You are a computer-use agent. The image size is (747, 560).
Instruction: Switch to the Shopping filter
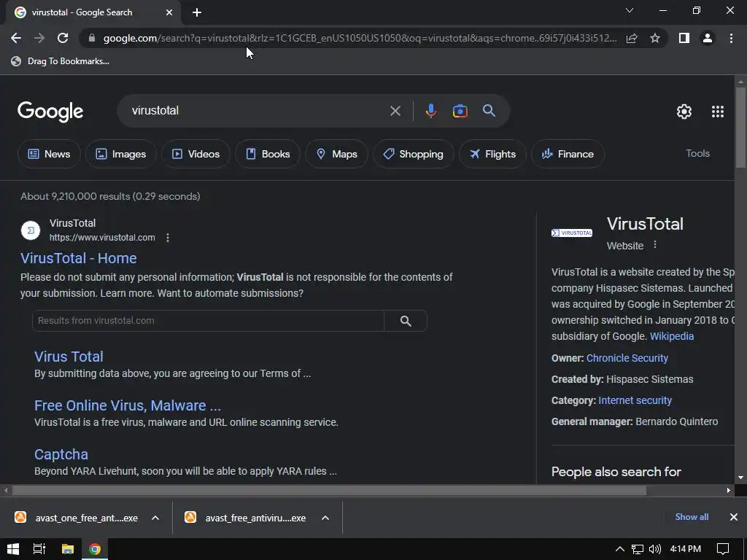pyautogui.click(x=414, y=154)
